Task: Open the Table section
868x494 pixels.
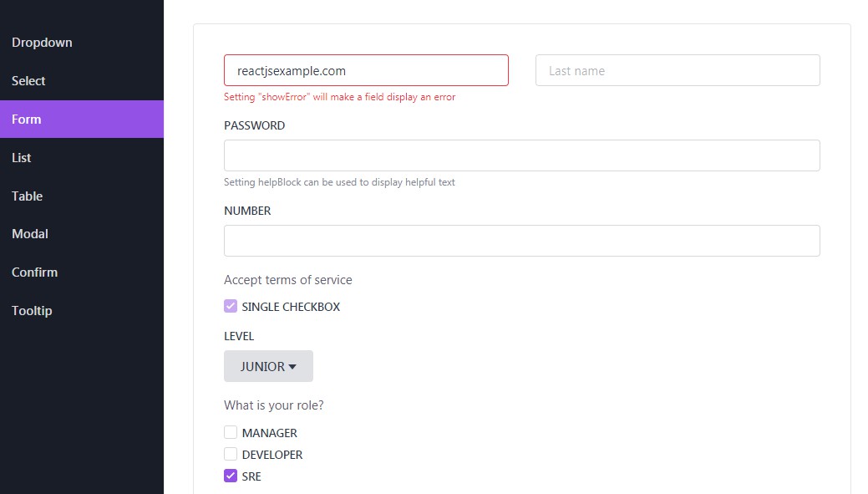Action: click(x=28, y=196)
